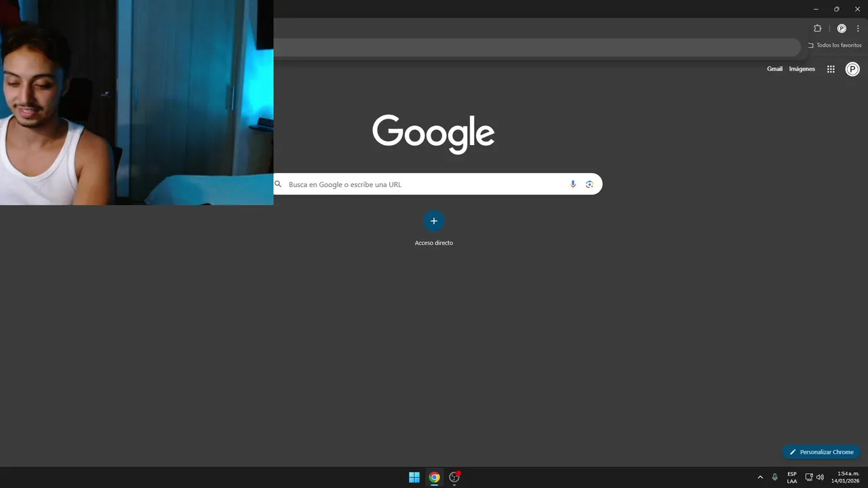Open the Google account avatar on page
Image resolution: width=868 pixels, height=488 pixels.
point(852,69)
